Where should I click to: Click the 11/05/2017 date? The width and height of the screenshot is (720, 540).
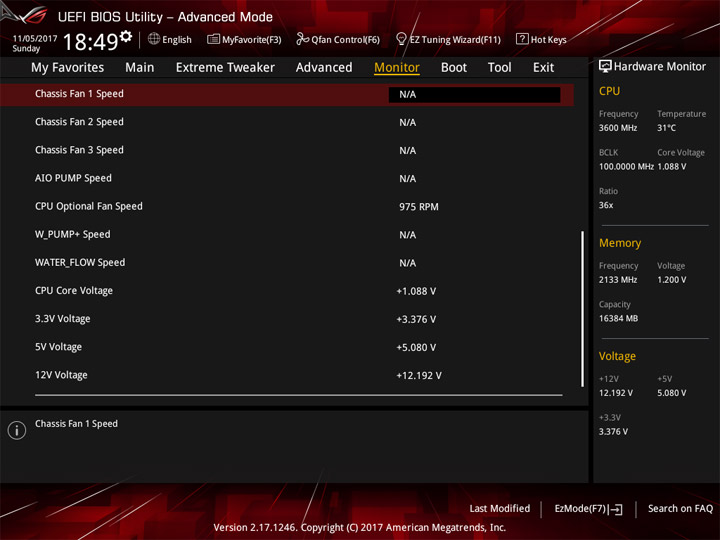pos(35,39)
